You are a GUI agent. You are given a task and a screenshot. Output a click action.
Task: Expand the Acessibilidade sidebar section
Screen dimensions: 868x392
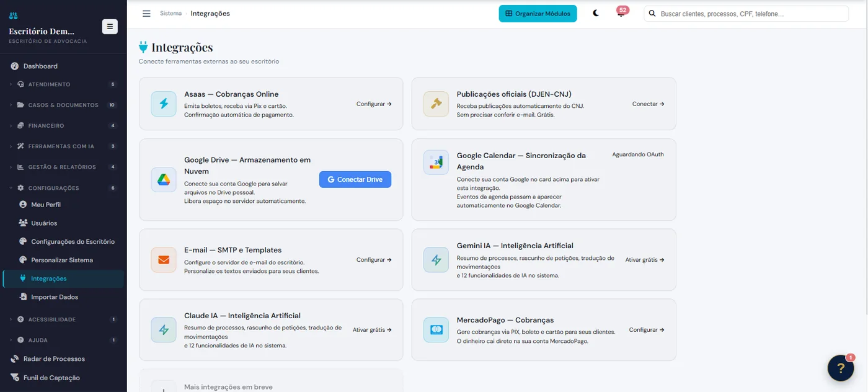pos(63,319)
